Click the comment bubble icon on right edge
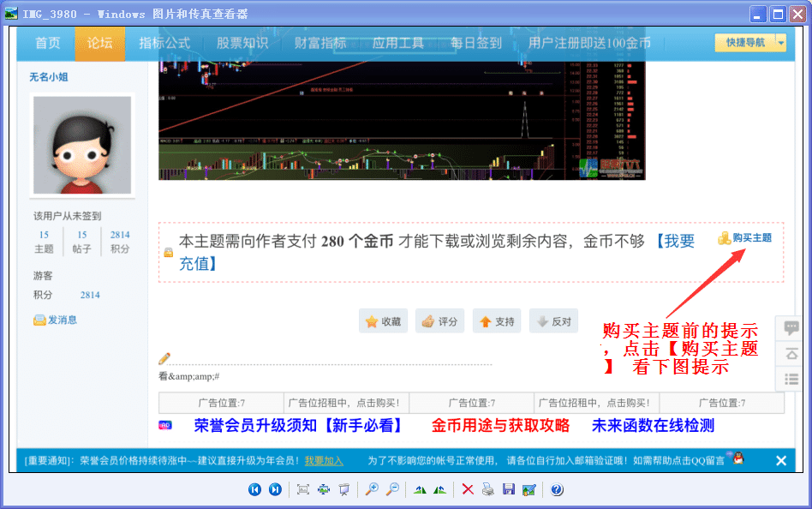Viewport: 812px width, 509px height. 790,328
